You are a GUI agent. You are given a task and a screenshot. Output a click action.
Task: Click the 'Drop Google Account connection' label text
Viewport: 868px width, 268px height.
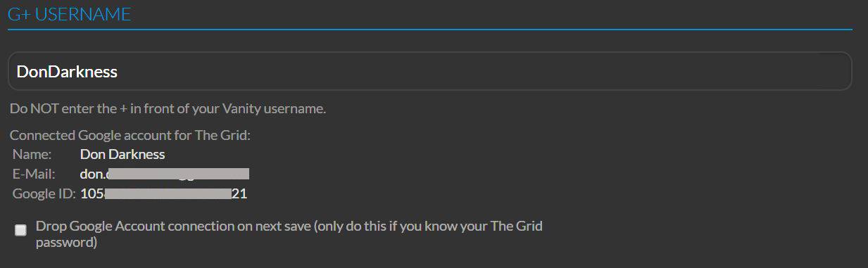[289, 235]
